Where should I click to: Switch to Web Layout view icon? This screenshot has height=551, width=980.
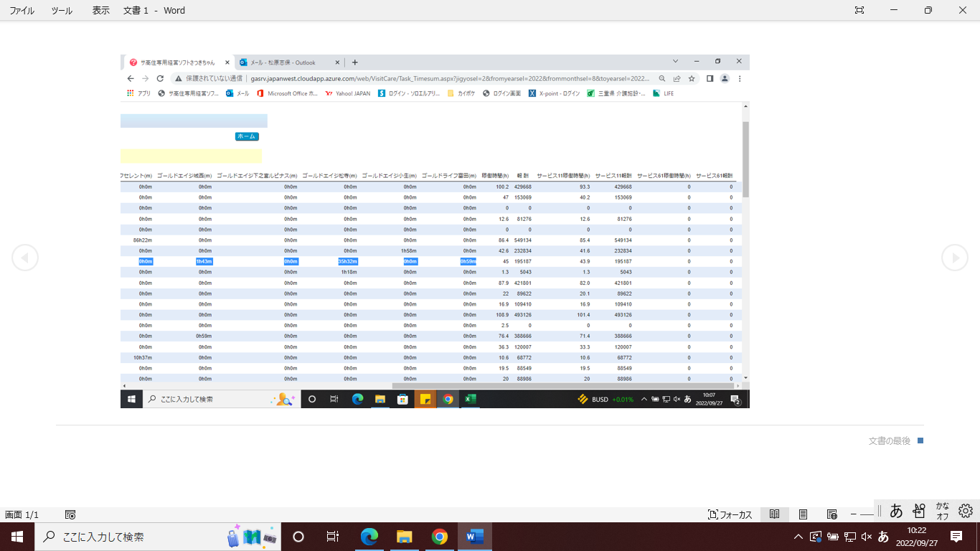click(x=832, y=514)
